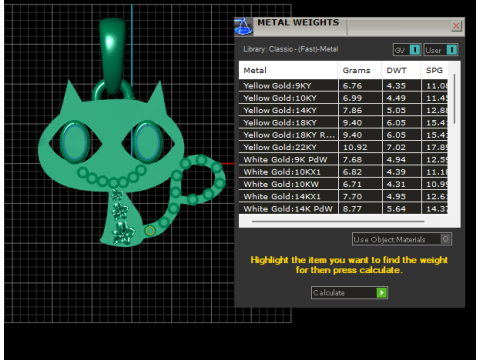Click the vertical scrollbar of metal list
Image resolution: width=480 pixels, height=360 pixels.
pos(454,100)
